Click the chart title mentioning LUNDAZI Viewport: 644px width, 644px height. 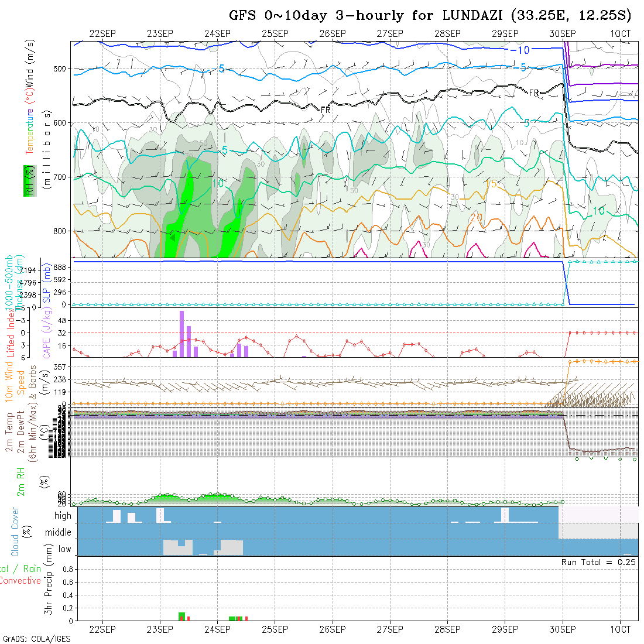click(430, 15)
